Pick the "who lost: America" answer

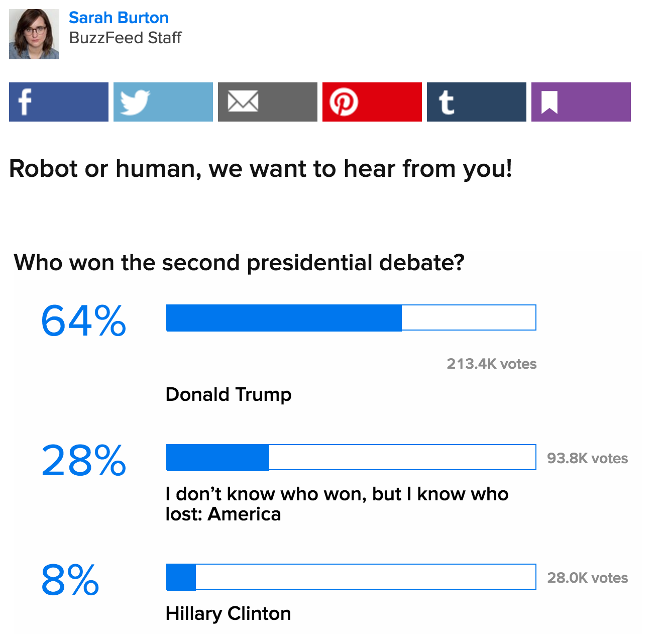[337, 504]
